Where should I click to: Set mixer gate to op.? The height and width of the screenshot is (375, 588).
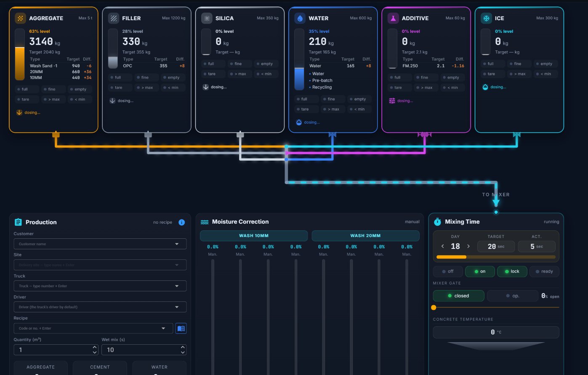(x=512, y=296)
